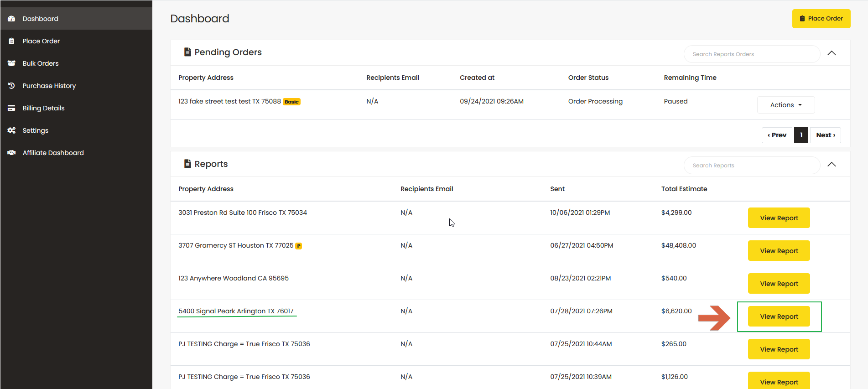The width and height of the screenshot is (868, 389).
Task: Click the Basic badge on pending order
Action: coord(291,102)
